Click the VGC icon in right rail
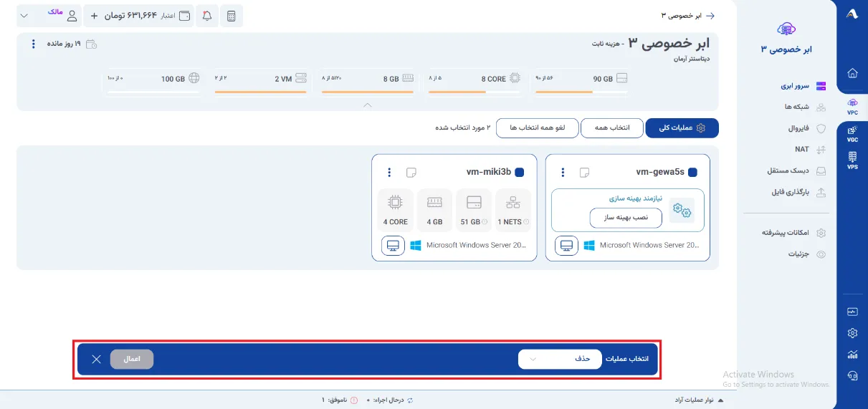Viewport: 868px width, 409px height. pos(852,133)
